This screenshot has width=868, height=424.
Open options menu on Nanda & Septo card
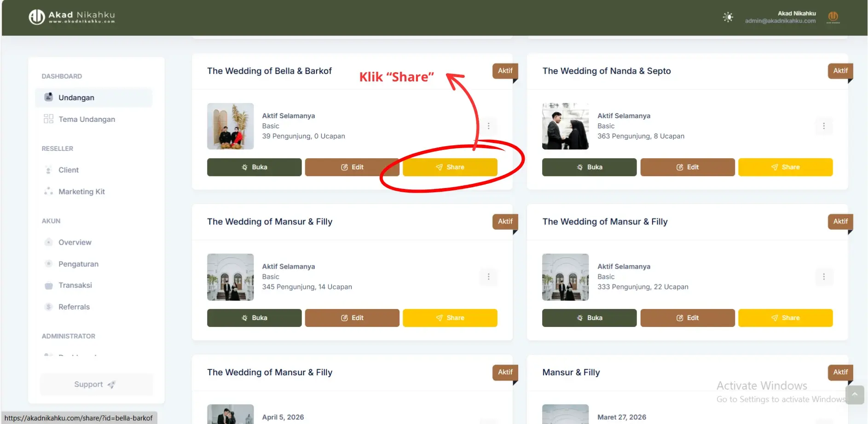point(824,126)
